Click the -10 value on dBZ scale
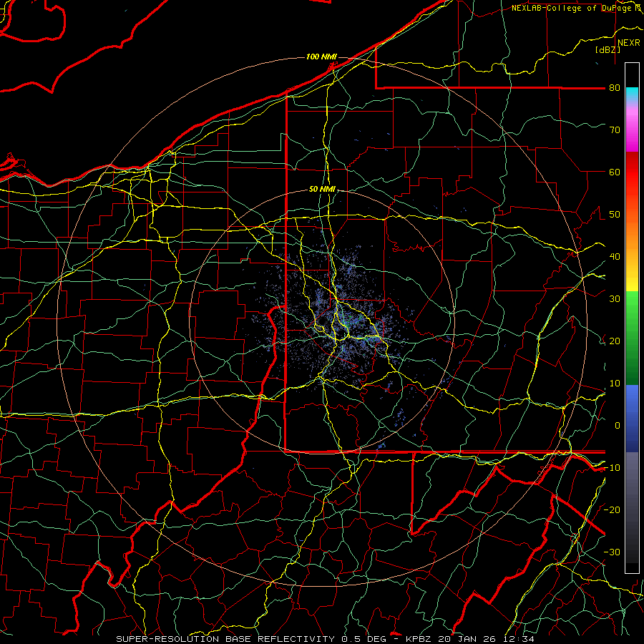This screenshot has width=644, height=644. pos(612,468)
